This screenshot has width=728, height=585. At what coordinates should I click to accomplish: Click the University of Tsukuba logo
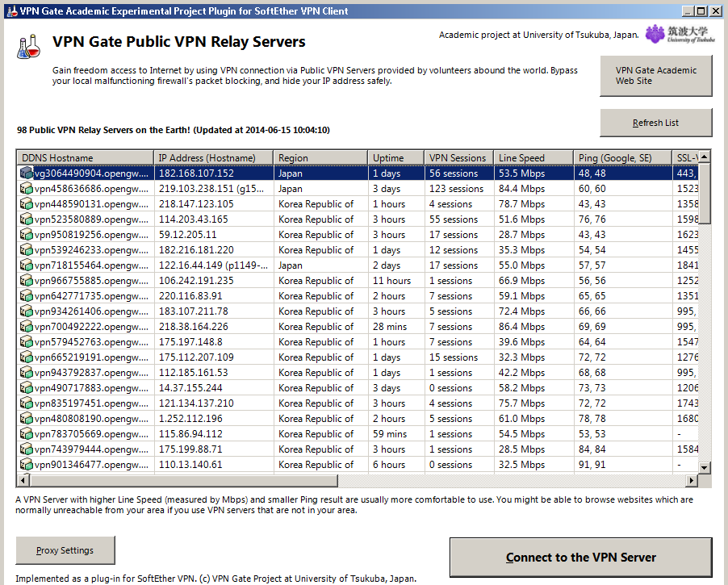click(680, 34)
